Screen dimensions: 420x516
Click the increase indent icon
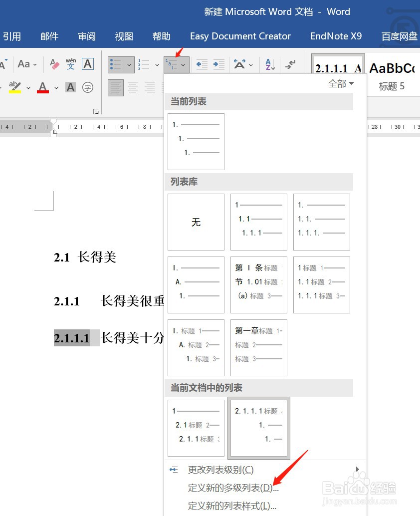tap(219, 65)
